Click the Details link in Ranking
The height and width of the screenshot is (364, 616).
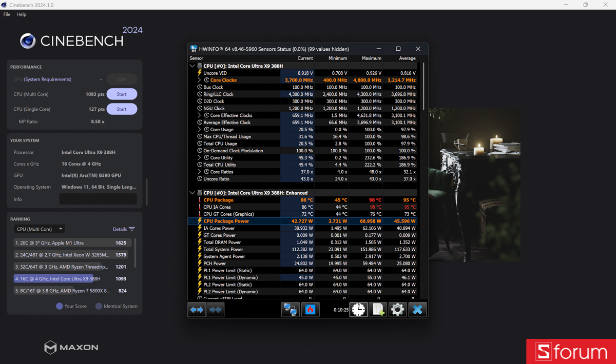click(119, 229)
